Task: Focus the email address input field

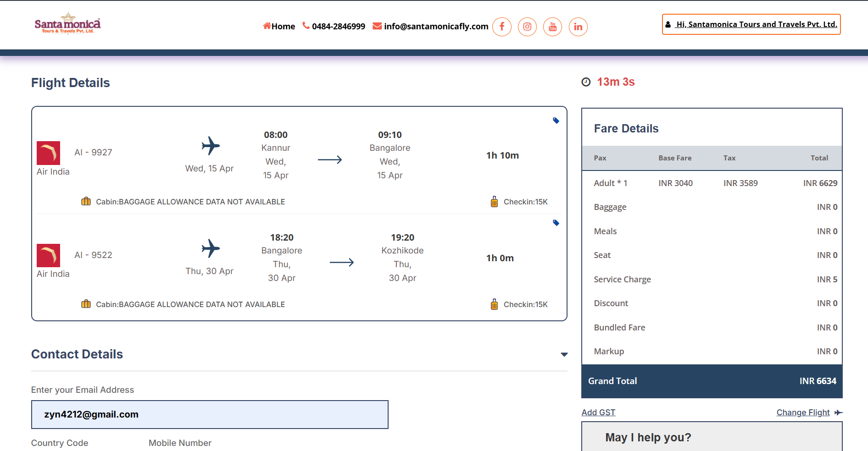Action: (x=210, y=414)
